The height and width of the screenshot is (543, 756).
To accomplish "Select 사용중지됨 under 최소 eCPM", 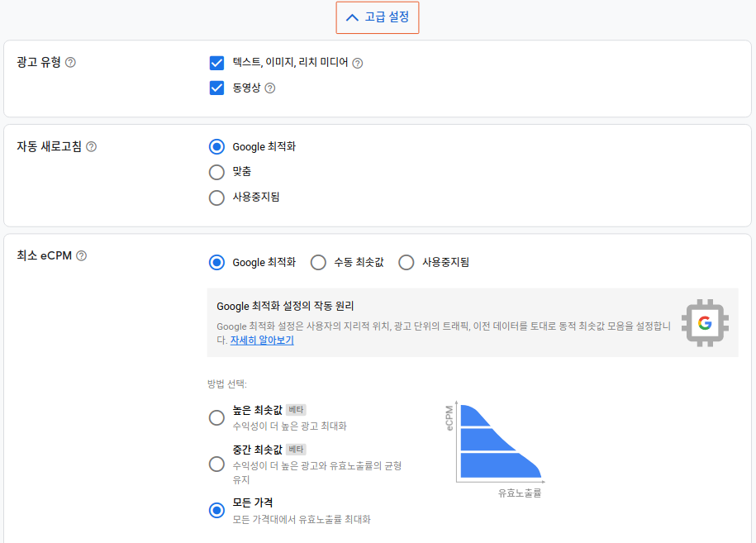I will 406,262.
